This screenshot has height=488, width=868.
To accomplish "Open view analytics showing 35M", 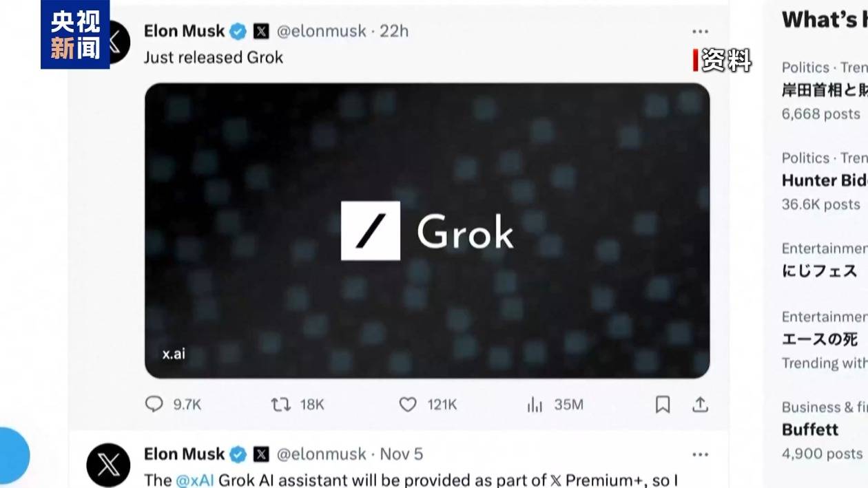I will (535, 405).
